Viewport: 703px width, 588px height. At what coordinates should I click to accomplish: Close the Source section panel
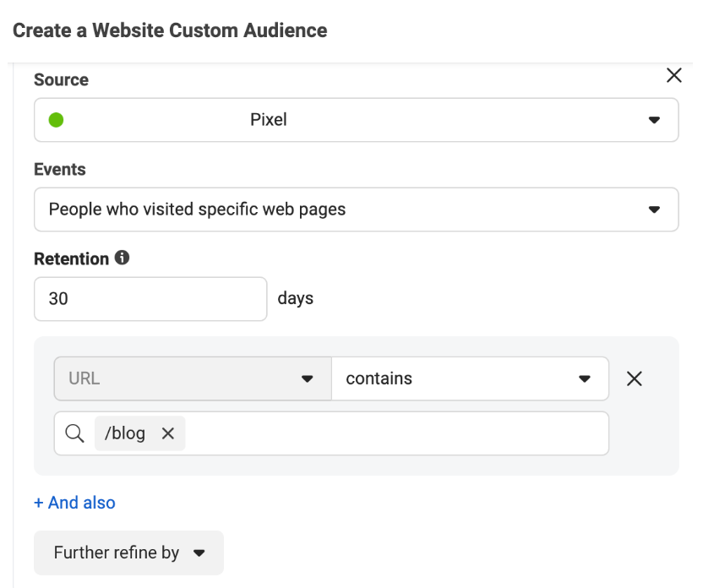[674, 75]
